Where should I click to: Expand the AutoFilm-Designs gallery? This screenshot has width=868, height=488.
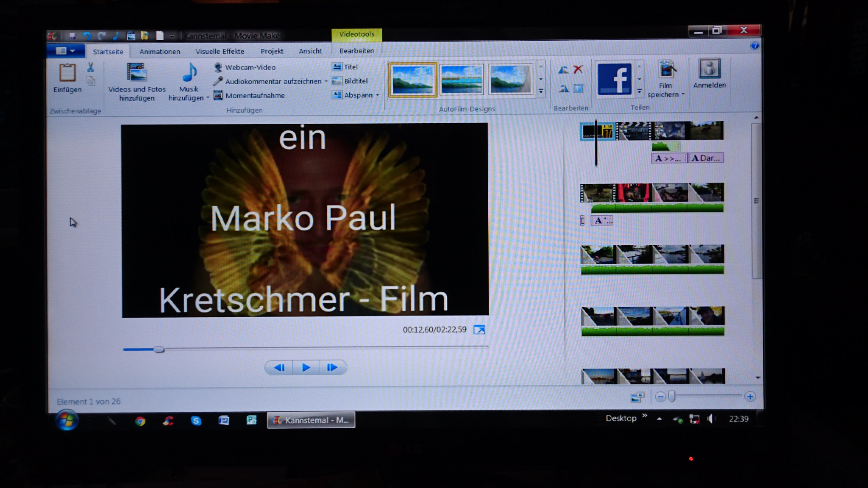pyautogui.click(x=541, y=91)
